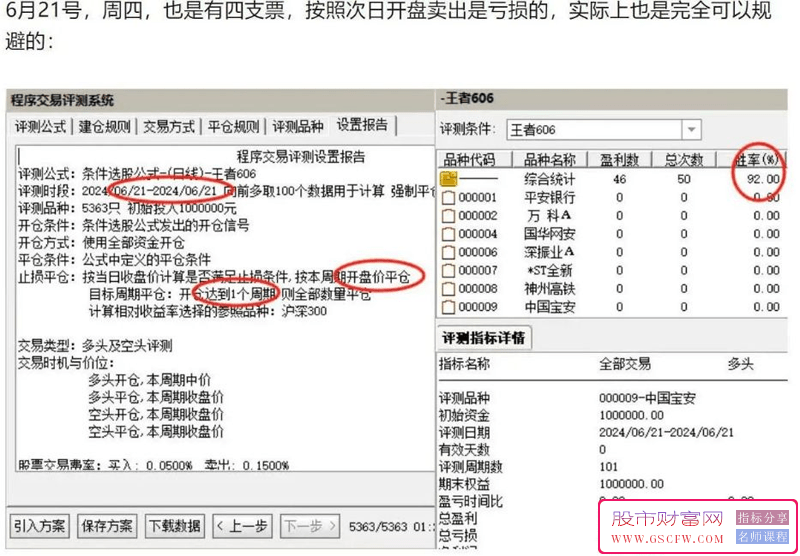
Task: Click the 指标名称 column label
Action: (x=464, y=364)
